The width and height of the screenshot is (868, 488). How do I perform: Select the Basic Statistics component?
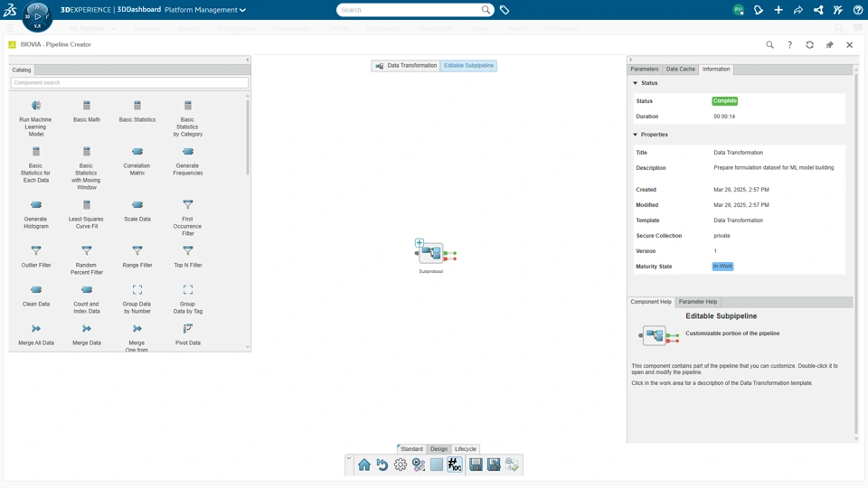tap(137, 110)
